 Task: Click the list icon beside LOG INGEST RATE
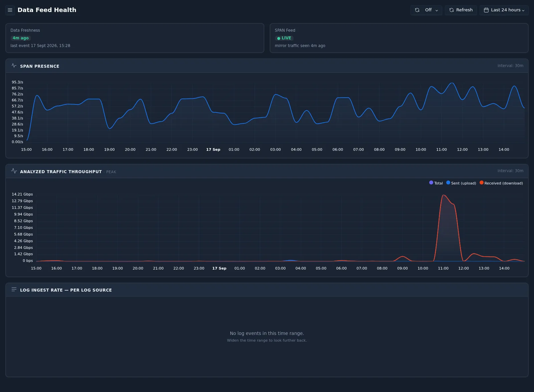[14, 289]
